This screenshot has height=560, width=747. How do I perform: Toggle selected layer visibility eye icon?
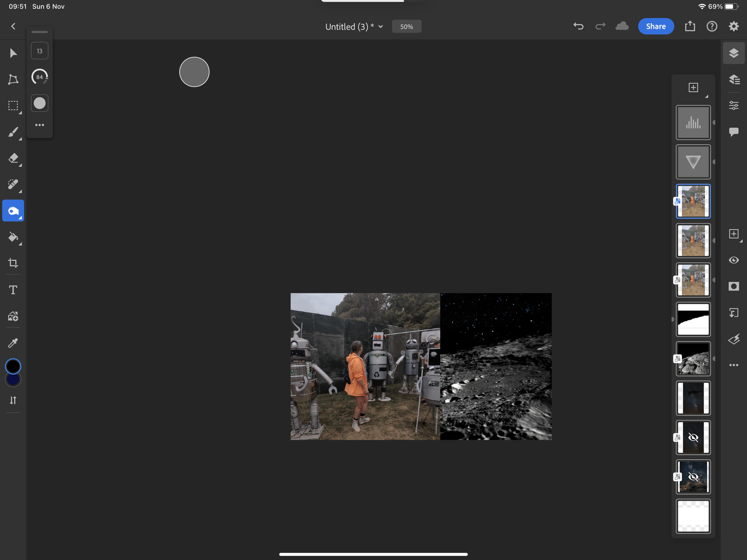point(734,260)
